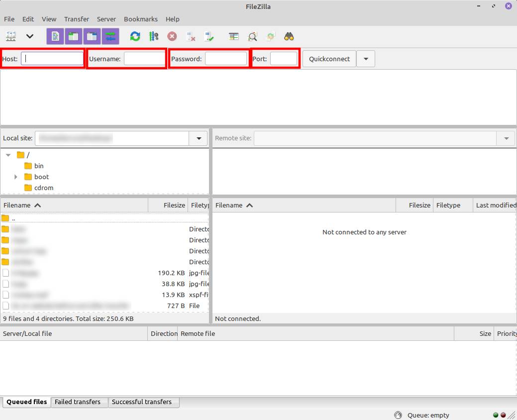Image resolution: width=517 pixels, height=420 pixels.
Task: Open directory listing filters dialog
Action: point(234,36)
